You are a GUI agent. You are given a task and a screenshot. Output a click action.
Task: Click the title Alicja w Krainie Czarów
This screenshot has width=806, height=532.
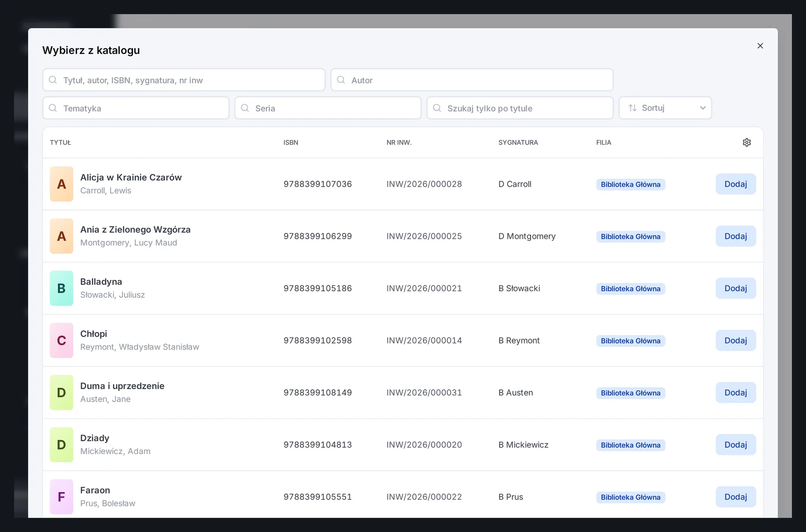pos(131,177)
